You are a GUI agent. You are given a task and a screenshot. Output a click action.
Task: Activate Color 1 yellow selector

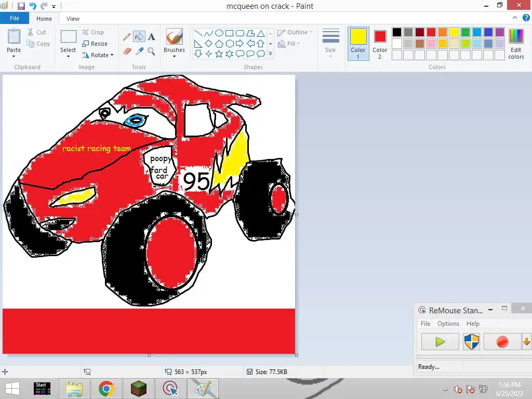(358, 44)
